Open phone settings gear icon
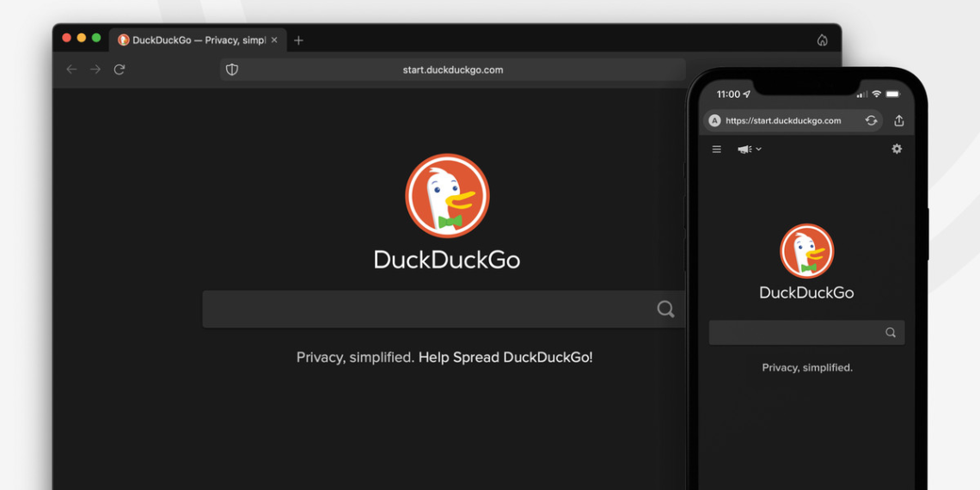980x490 pixels. [x=897, y=149]
